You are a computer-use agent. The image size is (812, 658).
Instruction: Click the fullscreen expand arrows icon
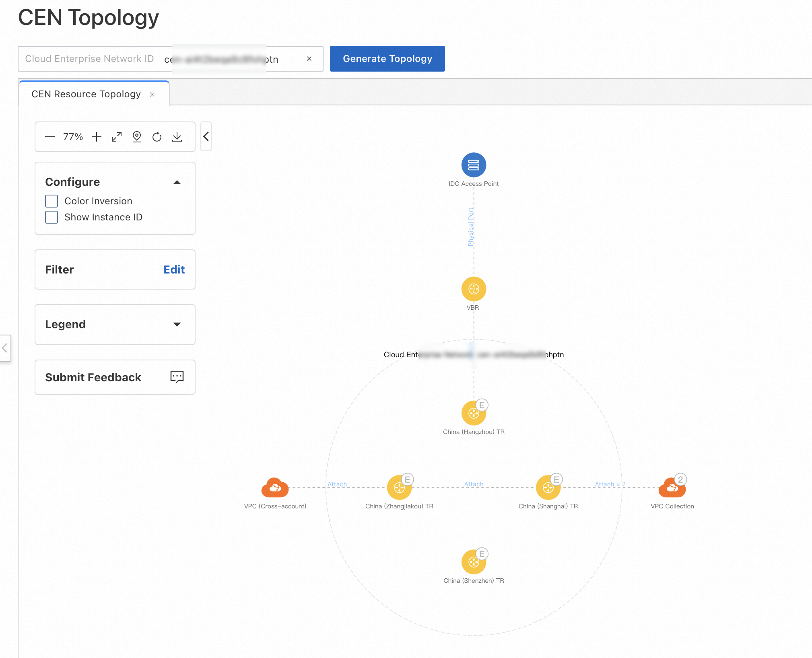[117, 137]
